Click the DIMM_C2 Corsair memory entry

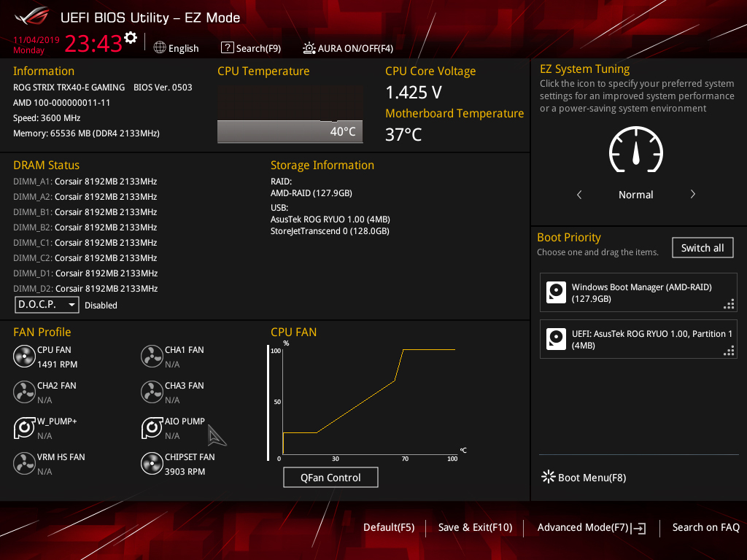click(85, 257)
